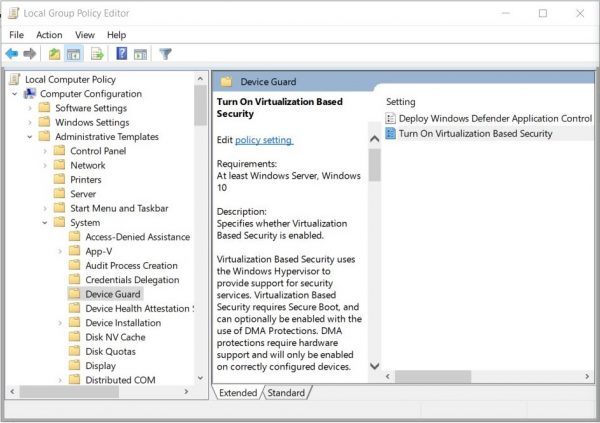Toggle Show/Hide Console Tree toolbar icon
600x423 pixels.
75,54
